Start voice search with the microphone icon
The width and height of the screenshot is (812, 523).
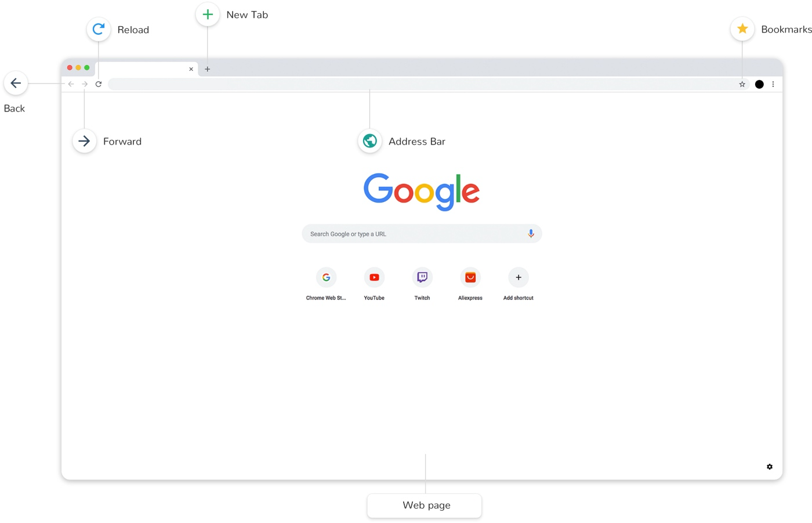(x=531, y=233)
